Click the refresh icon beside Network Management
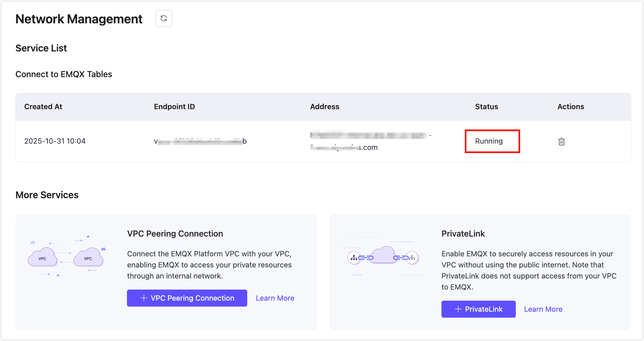 pyautogui.click(x=164, y=19)
